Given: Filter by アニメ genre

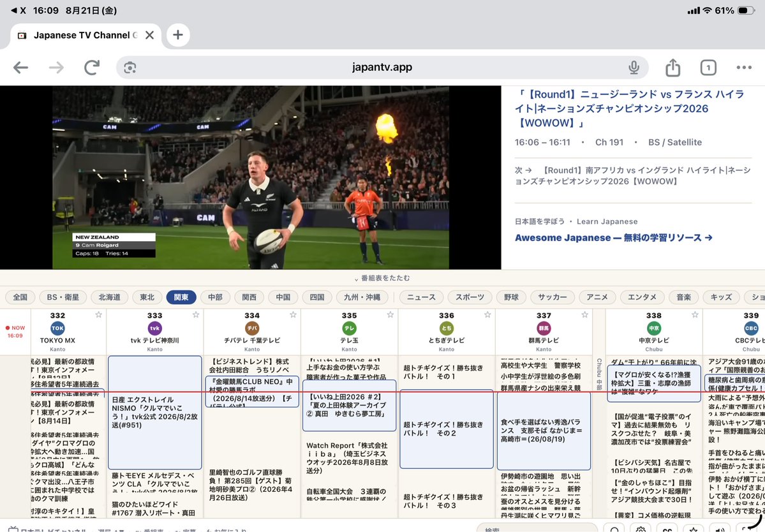Looking at the screenshot, I should [597, 297].
